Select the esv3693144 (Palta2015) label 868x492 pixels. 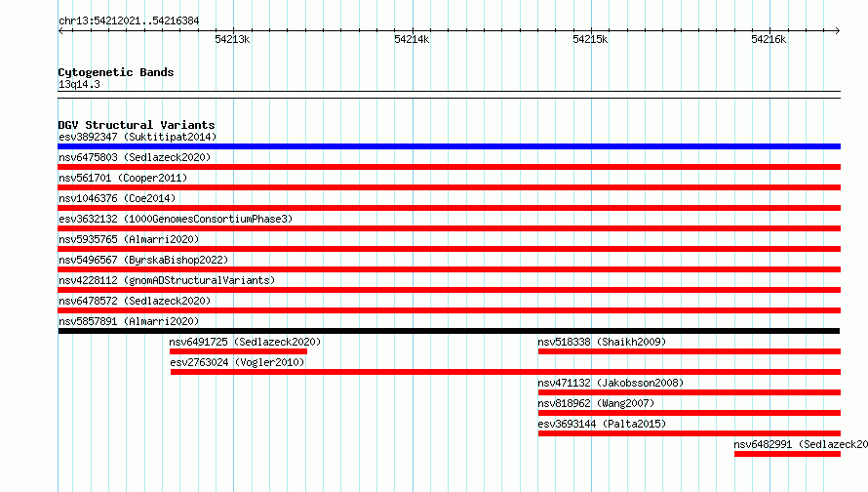(602, 424)
